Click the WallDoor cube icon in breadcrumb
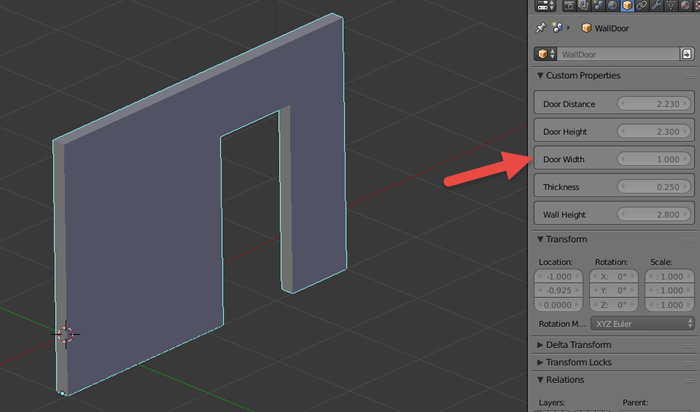700x412 pixels. pyautogui.click(x=586, y=28)
